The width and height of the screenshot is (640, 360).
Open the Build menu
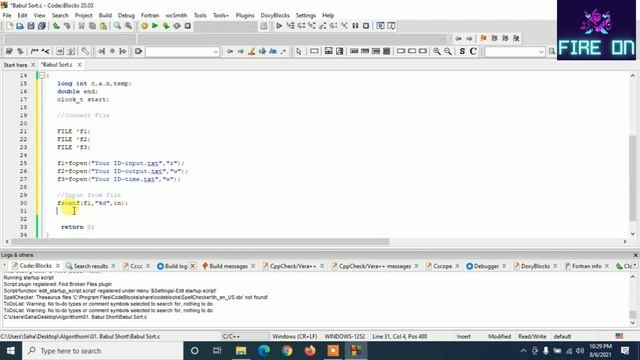click(105, 15)
